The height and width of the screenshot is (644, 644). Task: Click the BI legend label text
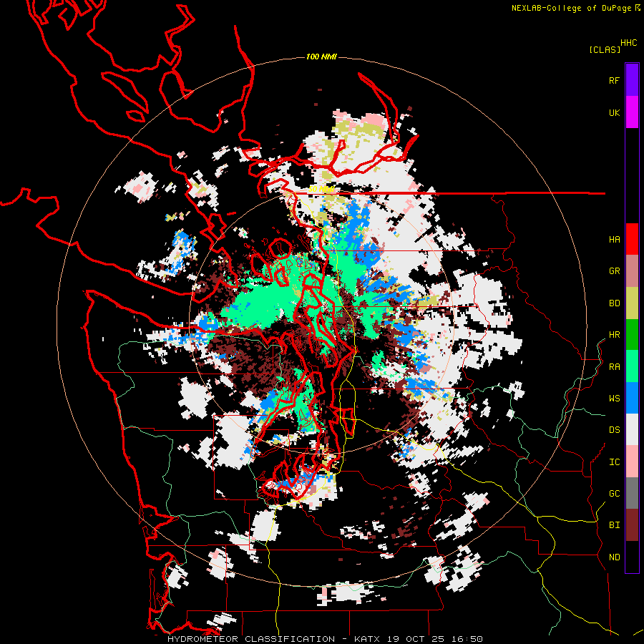click(614, 525)
